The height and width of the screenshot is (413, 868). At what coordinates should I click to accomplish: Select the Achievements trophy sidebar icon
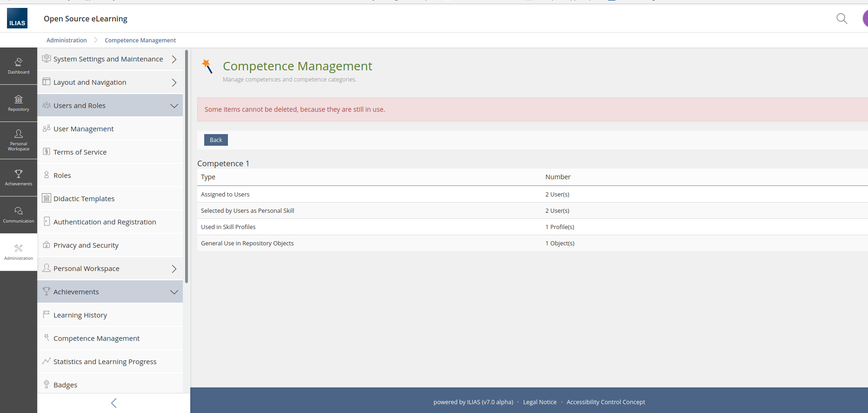click(19, 177)
